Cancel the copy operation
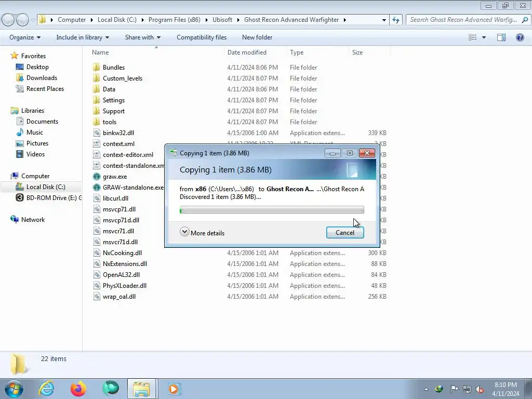This screenshot has height=399, width=532. [345, 232]
